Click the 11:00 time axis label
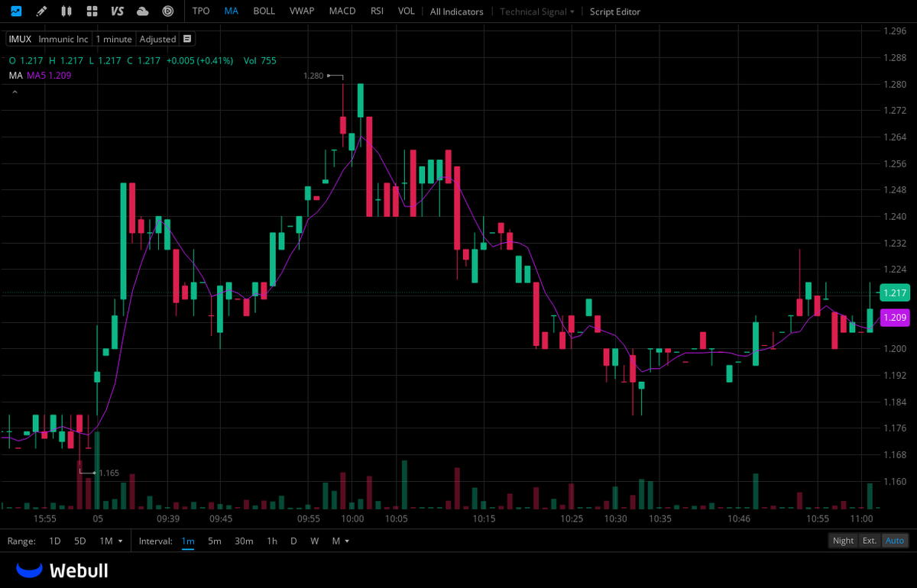 pyautogui.click(x=862, y=519)
